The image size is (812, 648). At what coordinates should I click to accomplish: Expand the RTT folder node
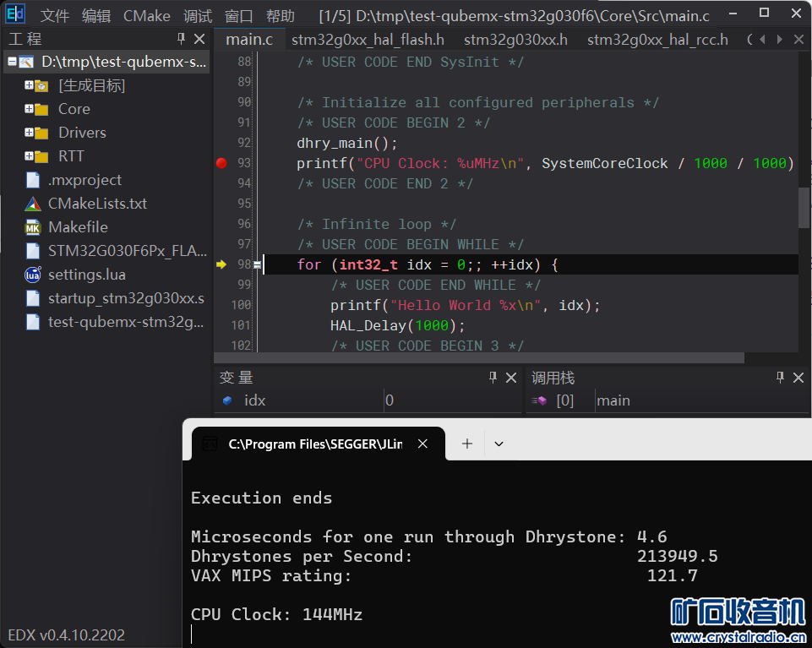[29, 156]
